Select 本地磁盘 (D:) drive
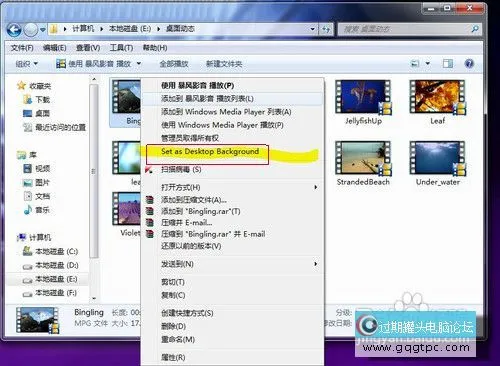The image size is (500, 366). [x=51, y=265]
